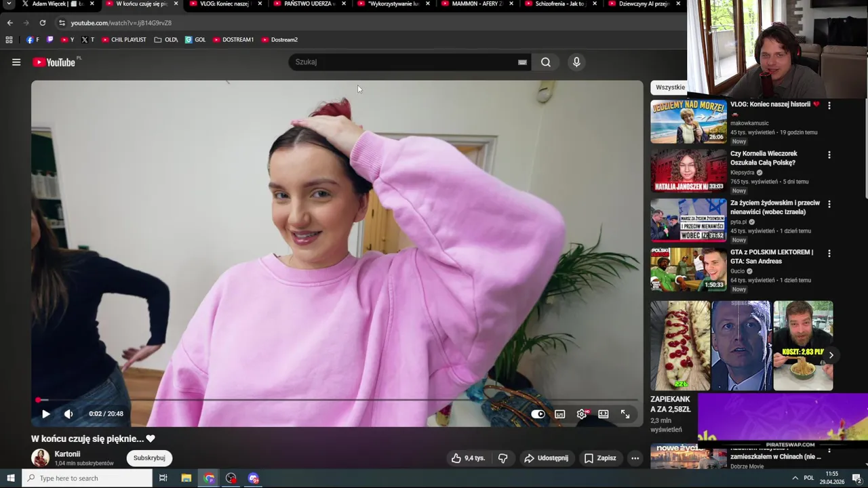
Task: Open the on-screen keyboard icon in search
Action: coord(522,62)
